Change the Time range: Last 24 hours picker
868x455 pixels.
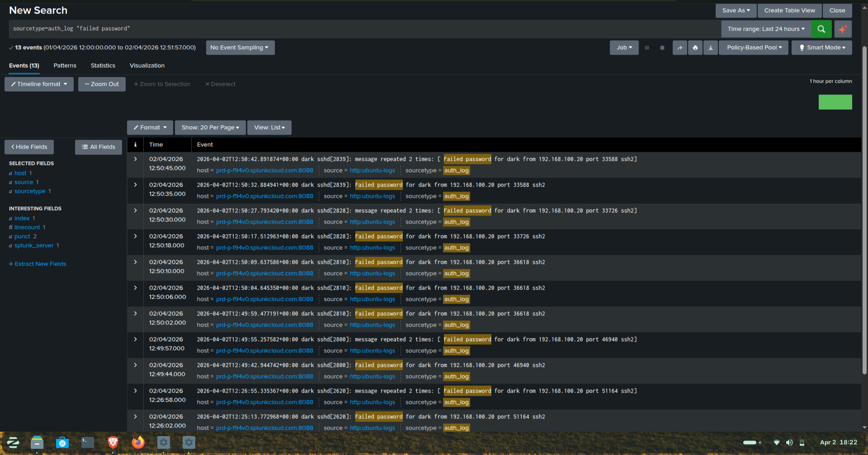tap(766, 29)
